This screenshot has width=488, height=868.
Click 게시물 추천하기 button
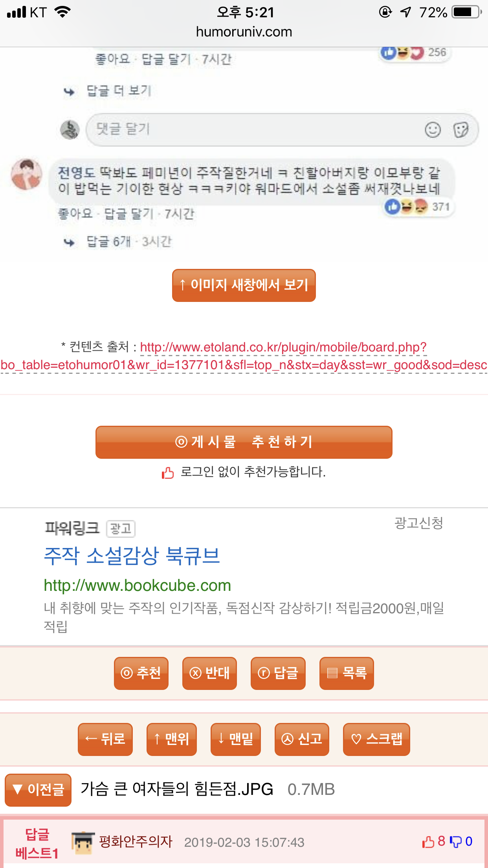[244, 442]
